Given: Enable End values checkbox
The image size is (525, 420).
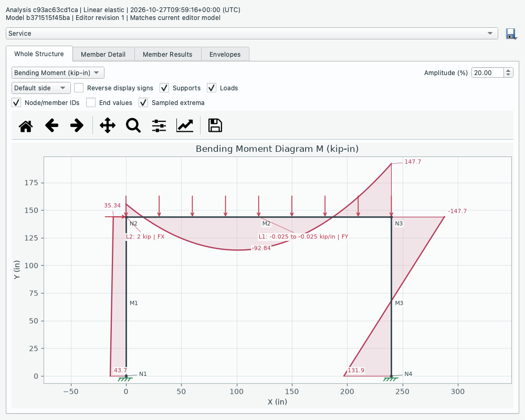Looking at the screenshot, I should [x=91, y=102].
